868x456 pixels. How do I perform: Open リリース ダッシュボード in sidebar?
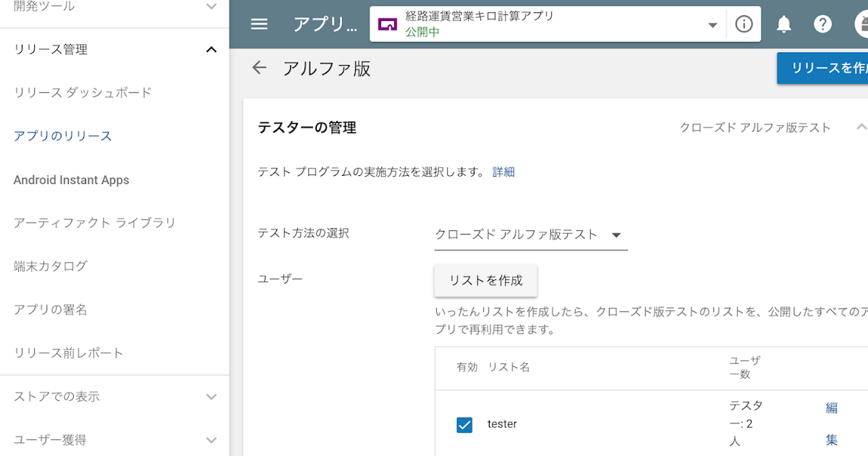coord(82,93)
